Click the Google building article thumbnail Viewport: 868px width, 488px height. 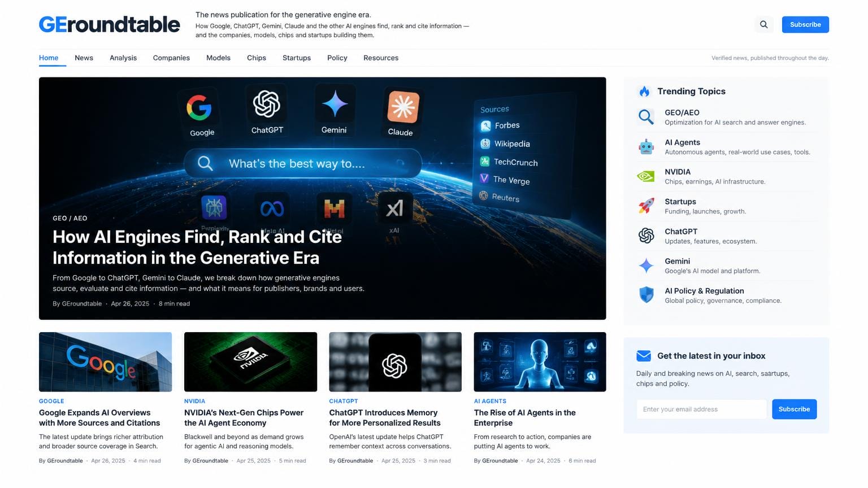pyautogui.click(x=105, y=362)
